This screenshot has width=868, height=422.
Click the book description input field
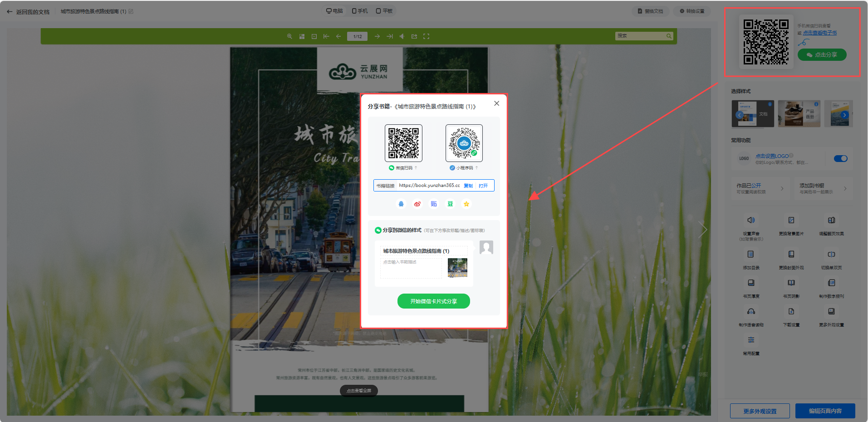click(411, 268)
